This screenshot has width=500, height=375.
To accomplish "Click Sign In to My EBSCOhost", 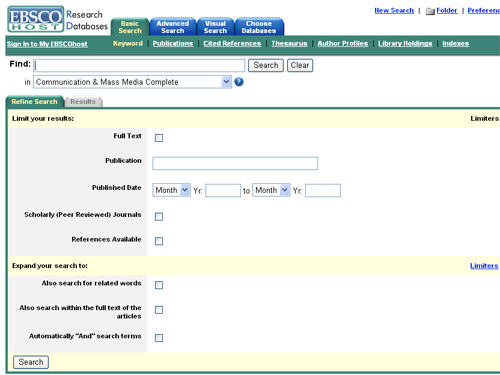I will pos(47,44).
